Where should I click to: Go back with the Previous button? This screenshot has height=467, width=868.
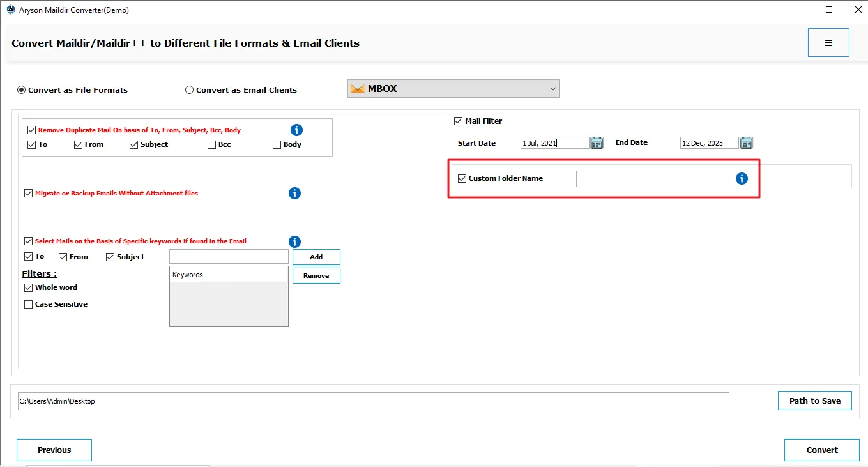point(54,450)
